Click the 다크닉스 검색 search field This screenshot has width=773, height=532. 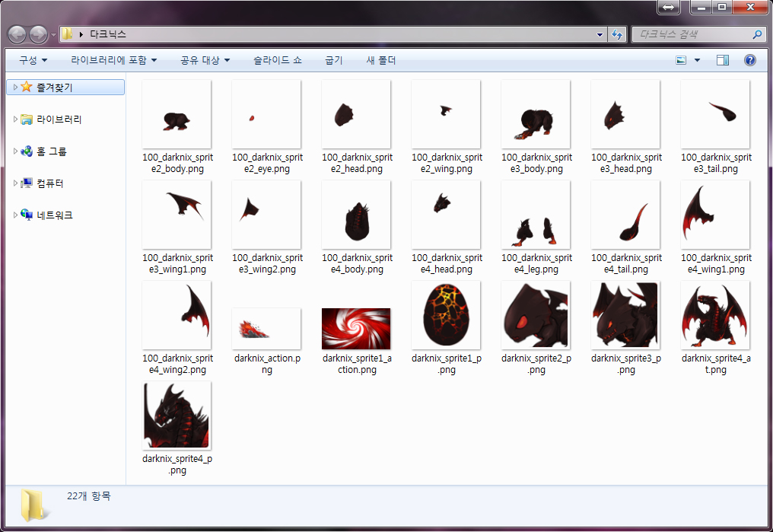pos(692,34)
